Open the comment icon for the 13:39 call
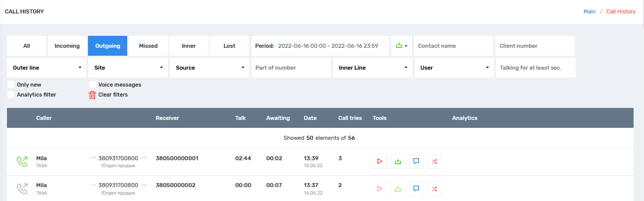The width and height of the screenshot is (644, 201). pos(416,161)
